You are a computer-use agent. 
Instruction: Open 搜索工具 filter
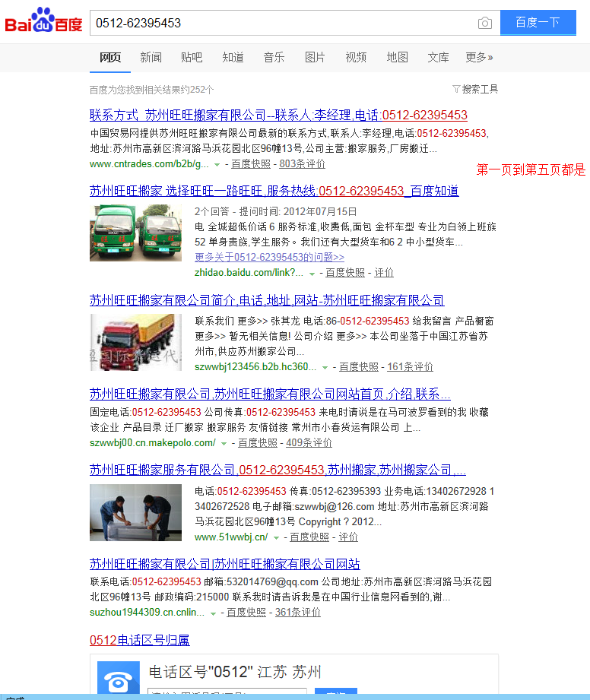[x=475, y=89]
